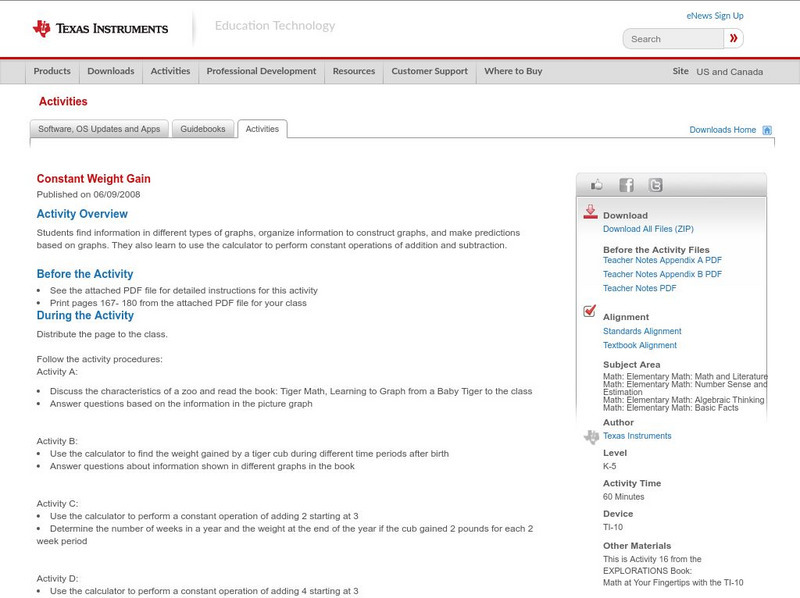The height and width of the screenshot is (598, 800).
Task: Click the Other Materials heading
Action: pos(637,546)
